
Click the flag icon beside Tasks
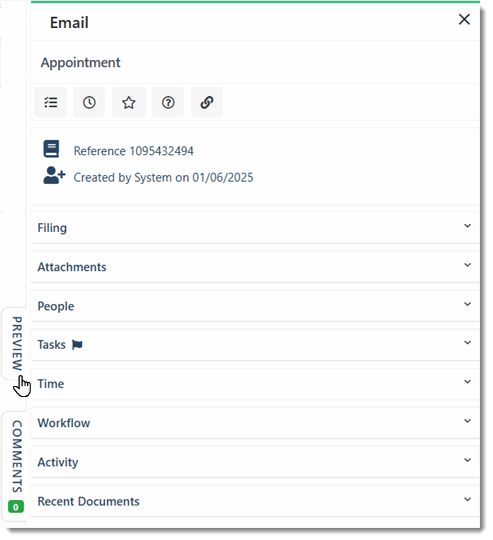click(x=77, y=345)
